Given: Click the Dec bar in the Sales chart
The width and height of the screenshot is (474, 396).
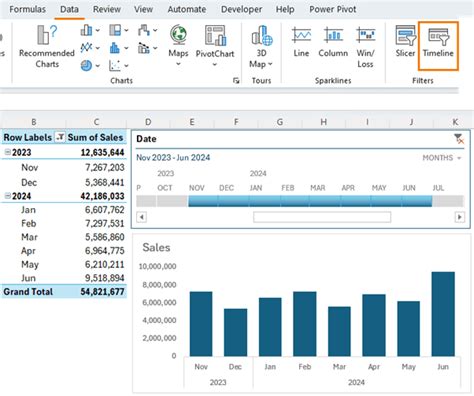Looking at the screenshot, I should pos(236,332).
